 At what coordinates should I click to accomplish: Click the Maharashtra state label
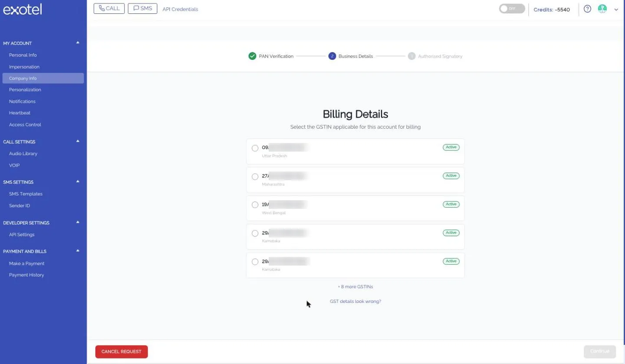coord(273,184)
